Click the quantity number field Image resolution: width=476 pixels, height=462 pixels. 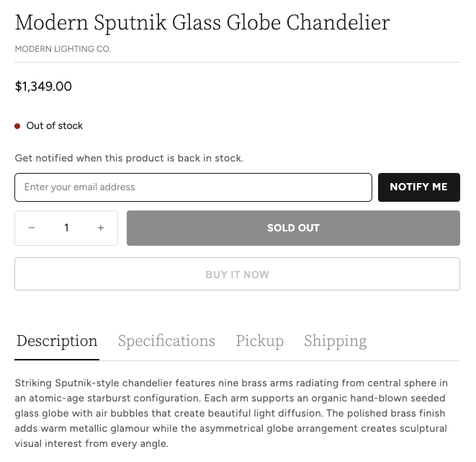click(x=66, y=228)
